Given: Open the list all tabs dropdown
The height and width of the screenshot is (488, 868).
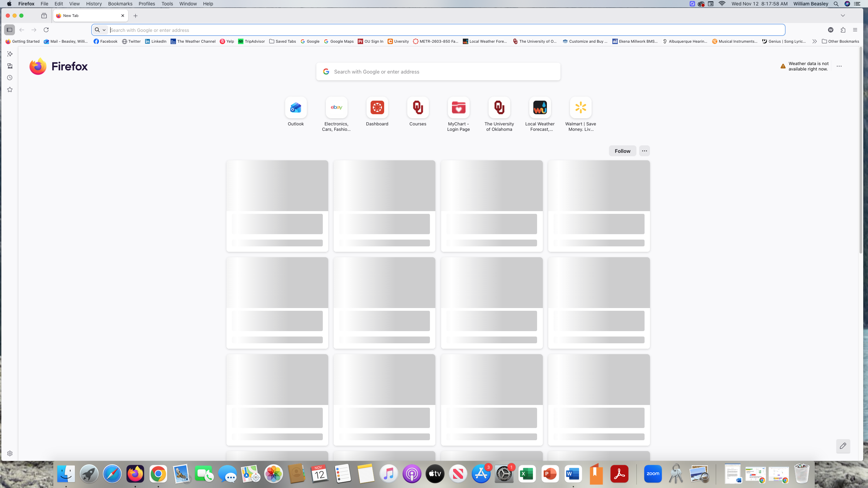Looking at the screenshot, I should (843, 16).
